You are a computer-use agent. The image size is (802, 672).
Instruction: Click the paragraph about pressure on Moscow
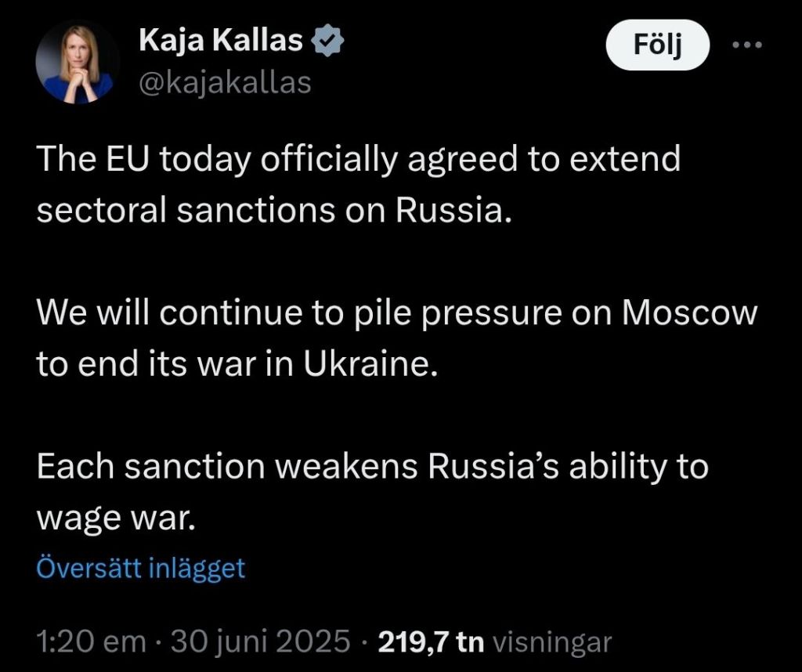[397, 338]
